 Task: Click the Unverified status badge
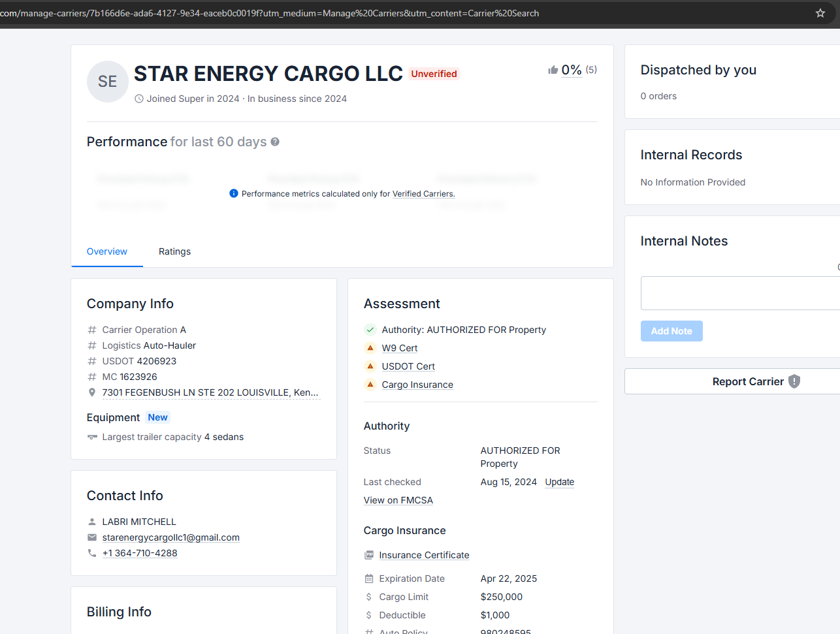pyautogui.click(x=434, y=74)
